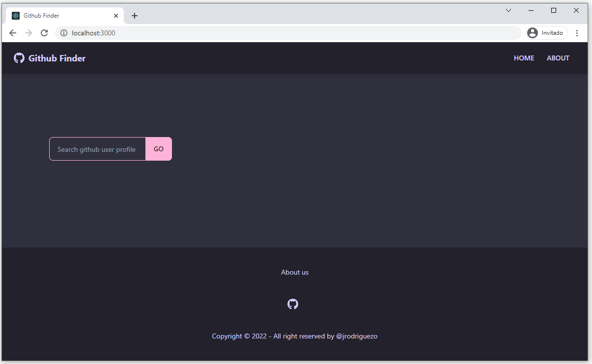
Task: Select HOME in the navigation bar
Action: [524, 58]
